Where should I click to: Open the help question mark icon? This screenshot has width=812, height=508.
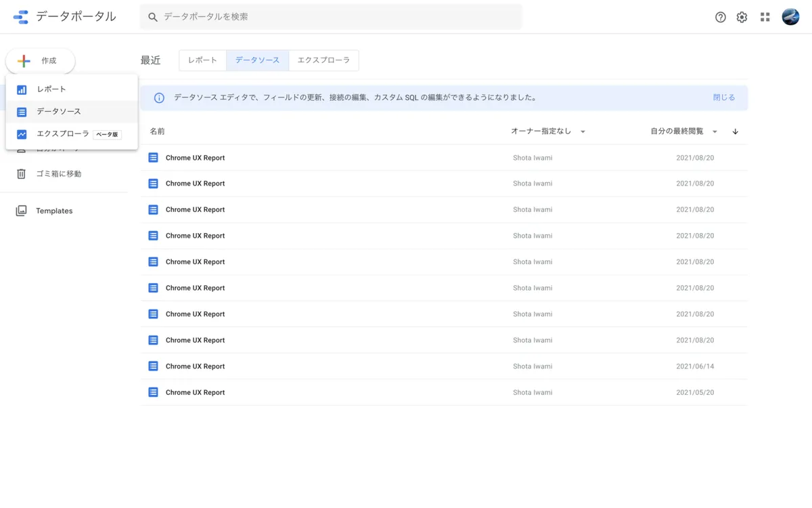[x=721, y=17]
